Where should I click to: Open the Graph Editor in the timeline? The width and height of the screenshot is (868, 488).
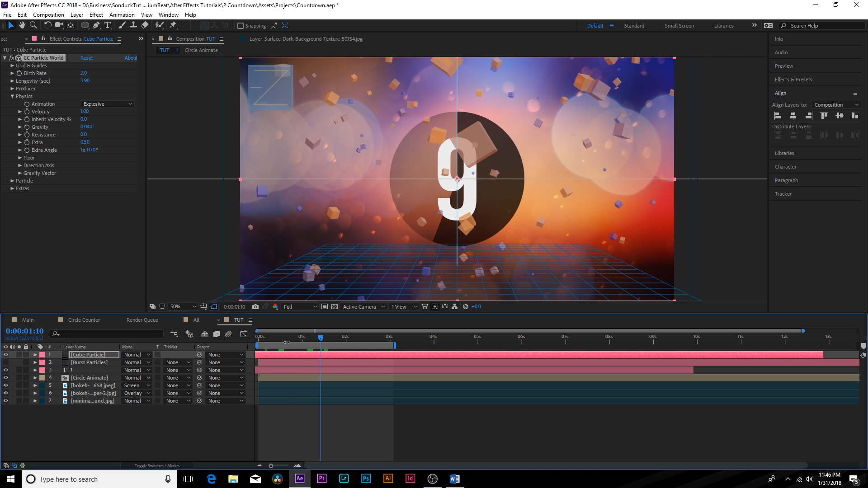(244, 334)
